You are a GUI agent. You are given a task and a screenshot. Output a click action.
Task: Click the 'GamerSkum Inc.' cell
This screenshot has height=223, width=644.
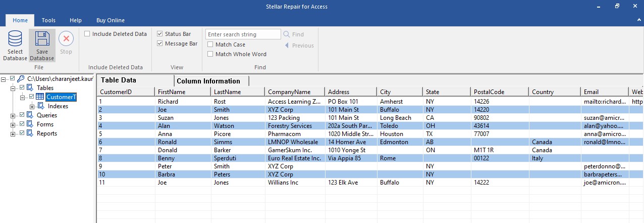295,150
